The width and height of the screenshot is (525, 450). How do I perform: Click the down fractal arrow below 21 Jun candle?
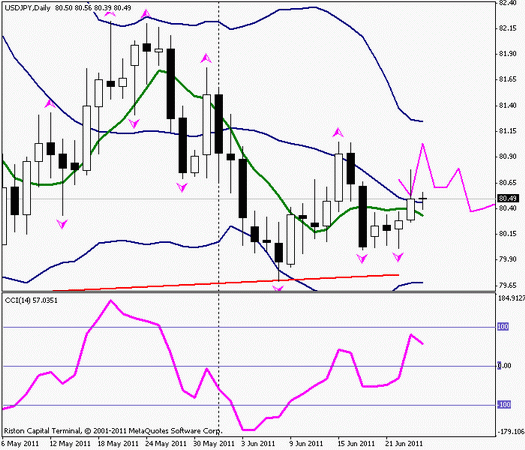[x=398, y=257]
